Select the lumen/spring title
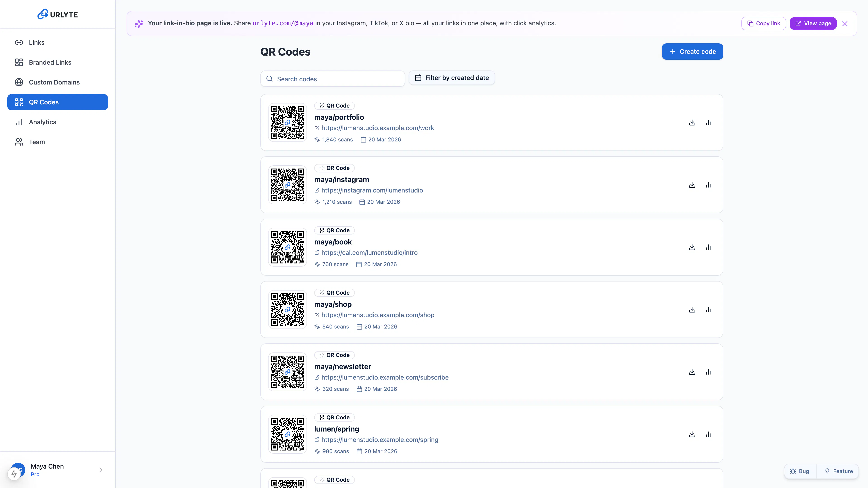868x488 pixels. (x=337, y=429)
